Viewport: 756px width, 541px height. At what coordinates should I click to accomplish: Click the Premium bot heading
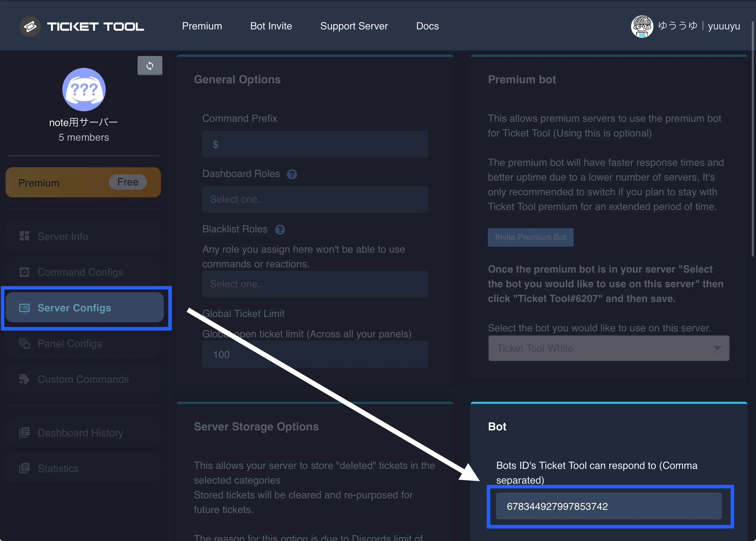pos(522,79)
